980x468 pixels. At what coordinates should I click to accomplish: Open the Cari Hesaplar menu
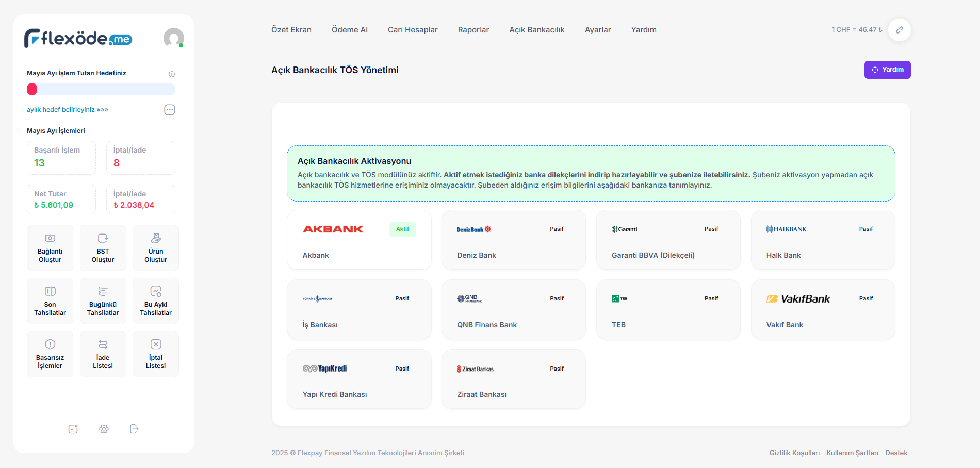[x=413, y=30]
